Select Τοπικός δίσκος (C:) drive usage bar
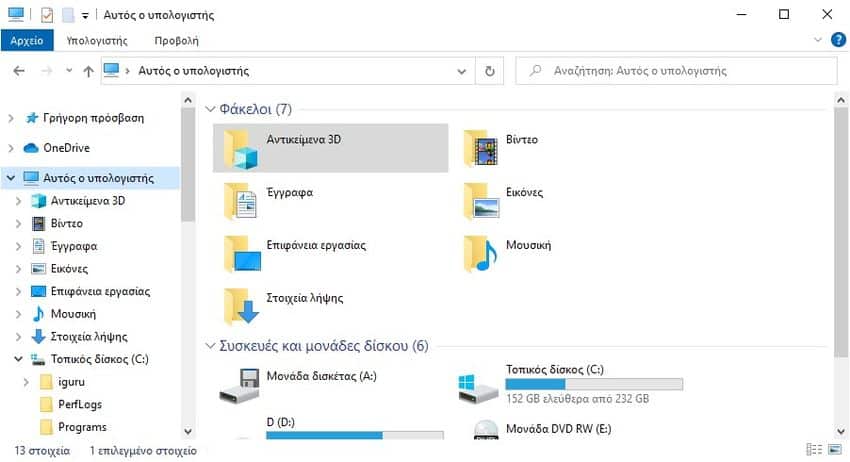The image size is (850, 462). tap(594, 384)
